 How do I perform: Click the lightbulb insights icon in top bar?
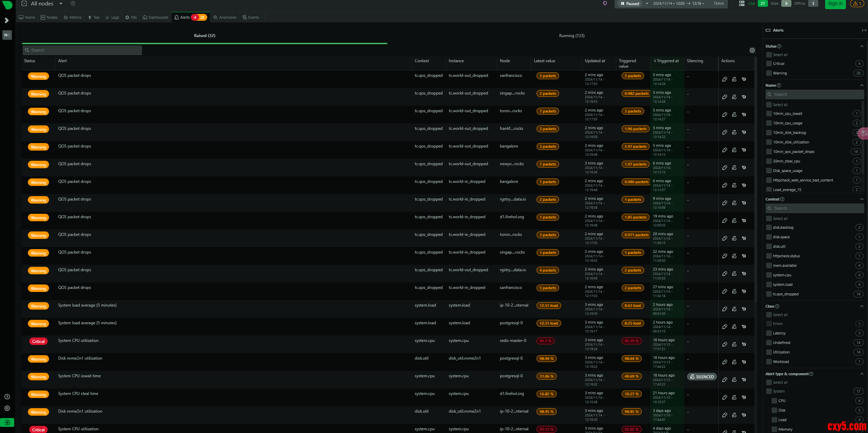click(x=605, y=3)
